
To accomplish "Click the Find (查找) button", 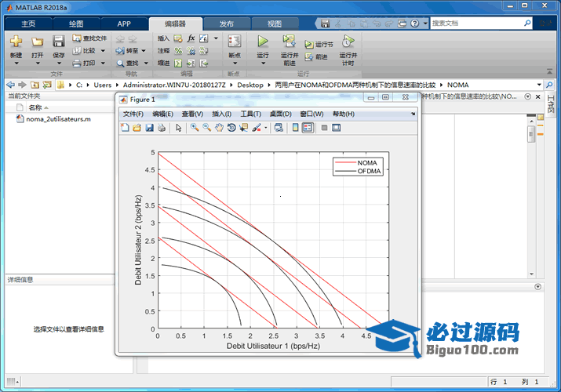I will [x=128, y=64].
